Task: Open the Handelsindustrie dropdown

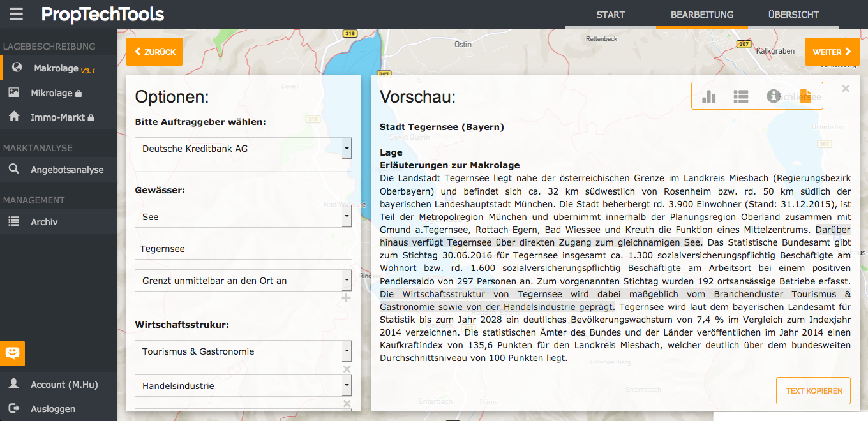Action: tap(243, 386)
